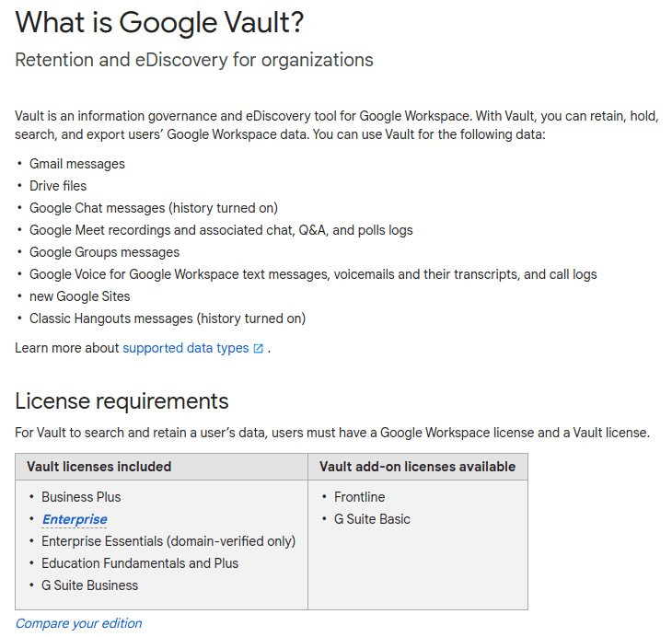Click the "Vault licenses included" table header
The image size is (672, 637).
point(98,467)
